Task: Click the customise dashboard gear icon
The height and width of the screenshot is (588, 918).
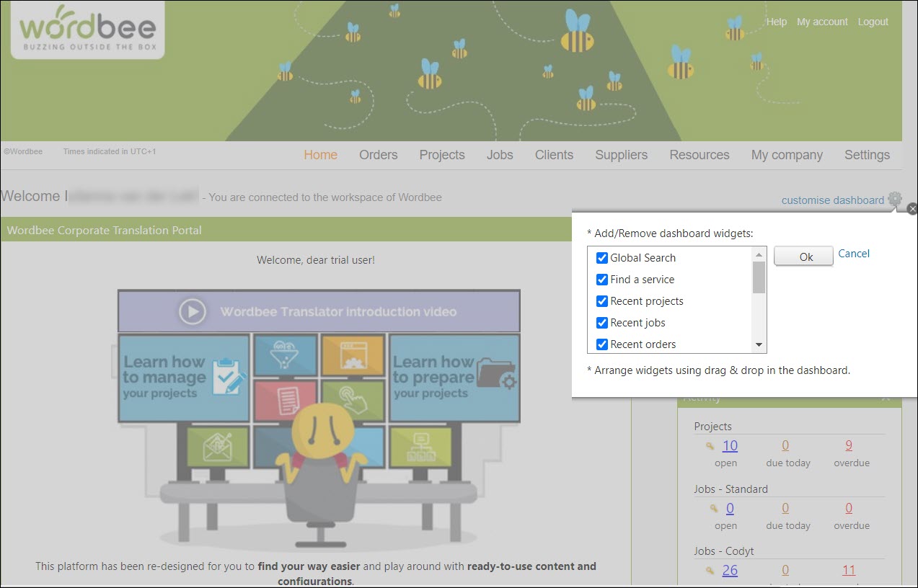Action: (x=895, y=199)
